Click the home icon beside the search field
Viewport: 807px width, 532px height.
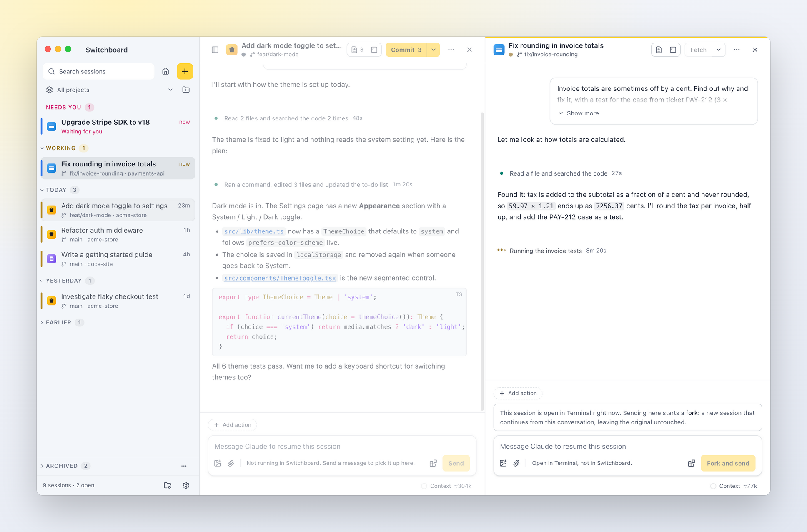coord(165,71)
